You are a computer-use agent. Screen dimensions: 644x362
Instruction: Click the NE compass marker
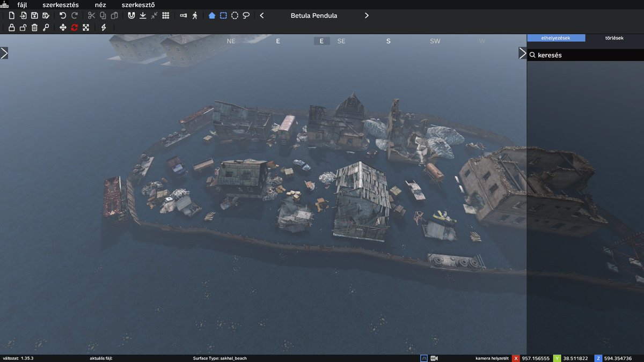click(231, 41)
